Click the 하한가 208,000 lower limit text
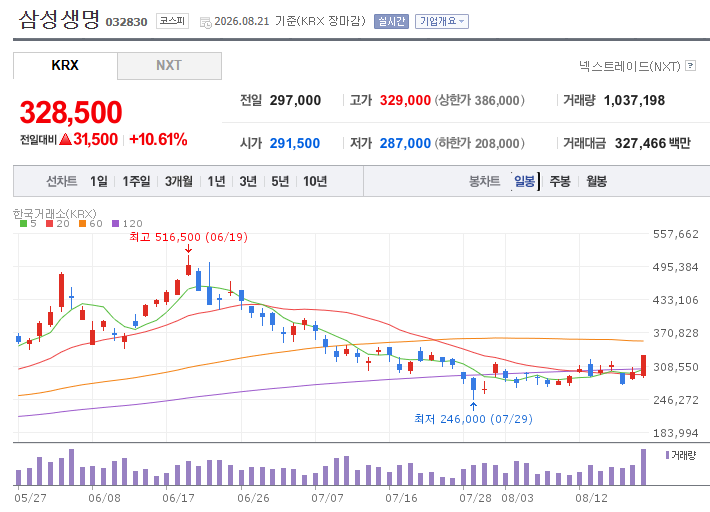Image resolution: width=710 pixels, height=512 pixels. [x=480, y=143]
